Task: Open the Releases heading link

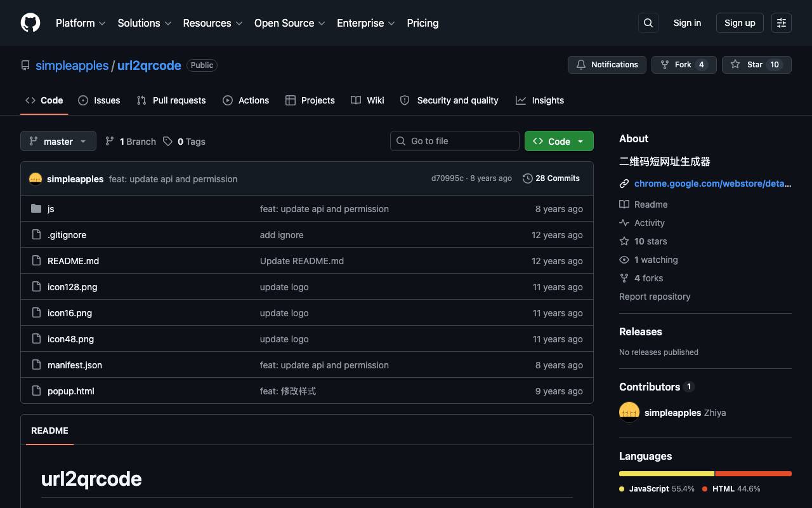Action: [x=641, y=331]
